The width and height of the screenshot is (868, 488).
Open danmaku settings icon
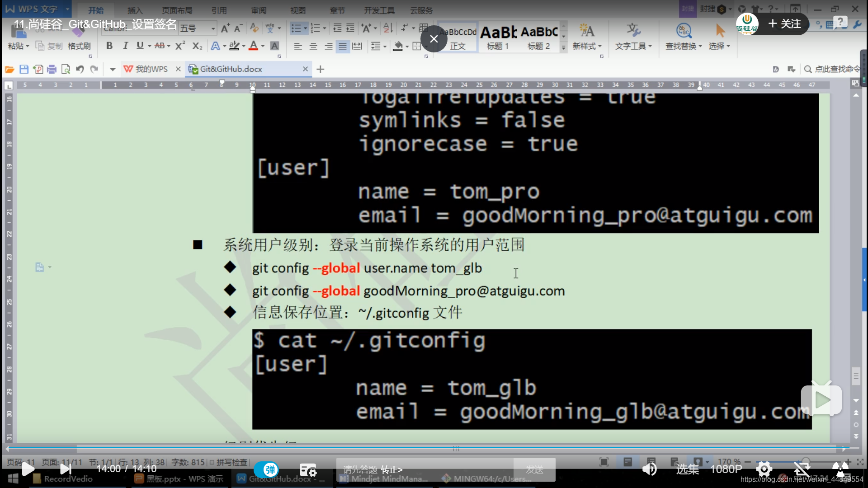(x=308, y=470)
